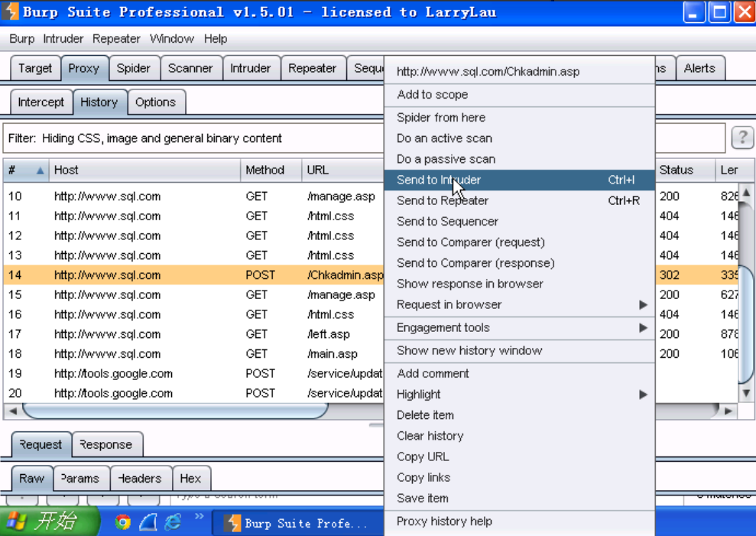756x536 pixels.
Task: Select history row 18 /main.asp
Action: coord(194,353)
